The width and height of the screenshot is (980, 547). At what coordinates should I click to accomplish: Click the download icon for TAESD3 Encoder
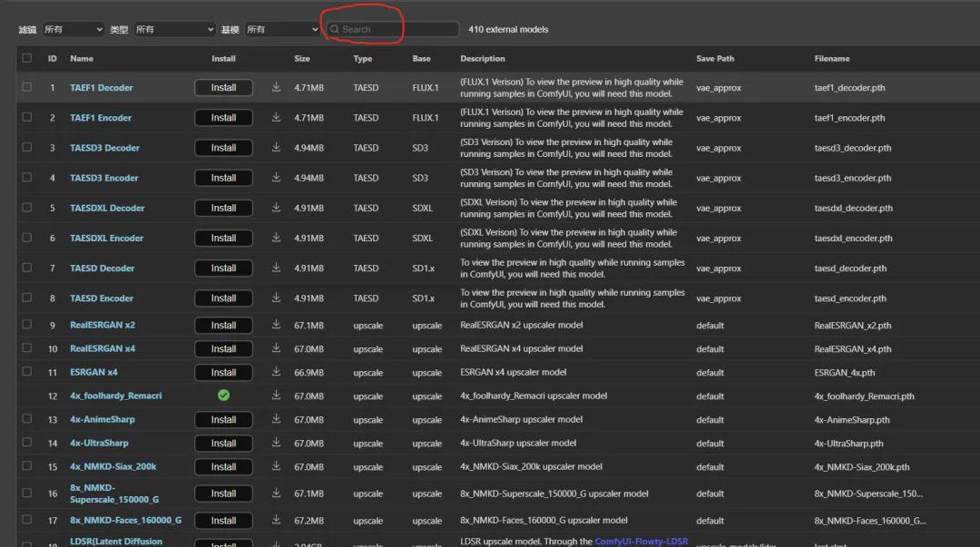276,178
